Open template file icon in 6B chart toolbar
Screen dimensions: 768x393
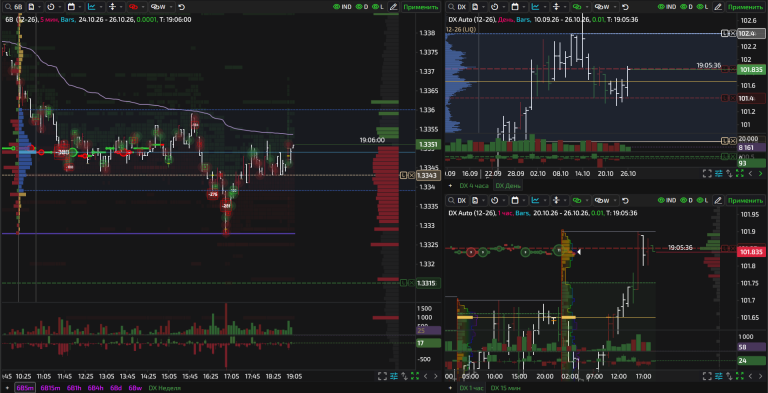31,7
